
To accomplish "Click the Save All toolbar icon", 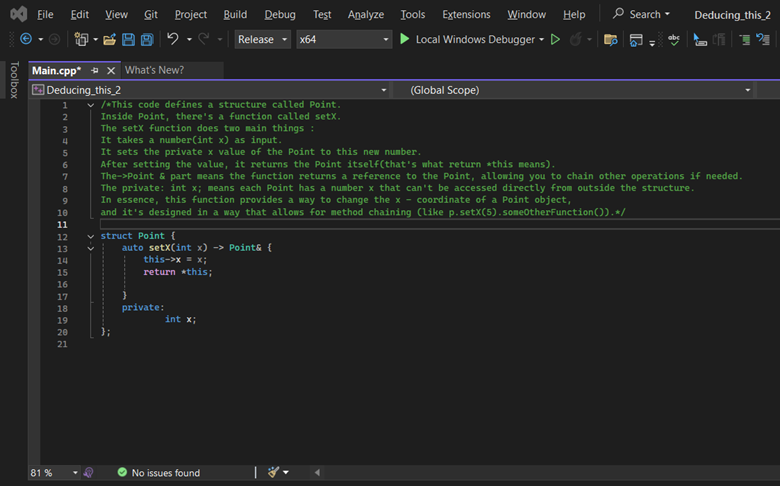I will click(x=147, y=39).
